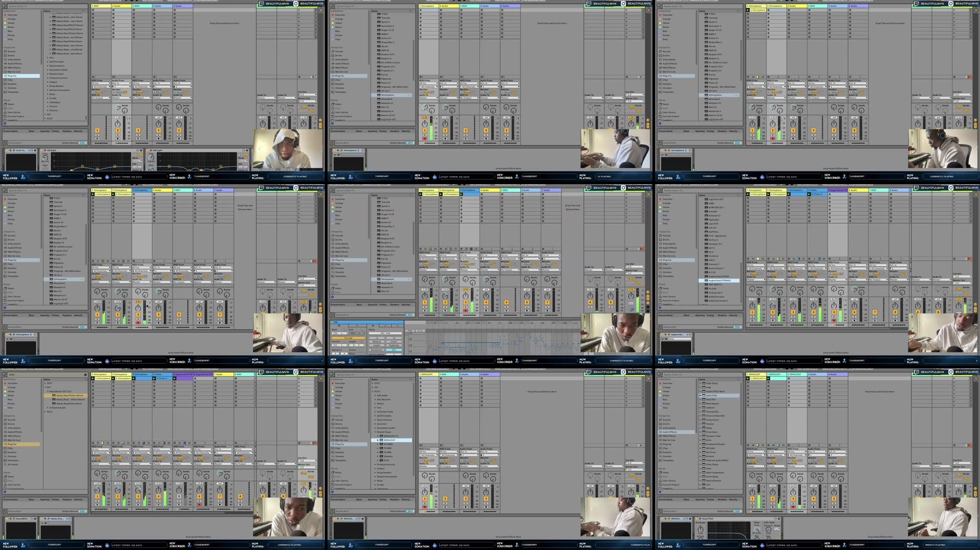
Task: Select the 3 ZENOLOGY track title bar
Action: pyautogui.click(x=796, y=375)
